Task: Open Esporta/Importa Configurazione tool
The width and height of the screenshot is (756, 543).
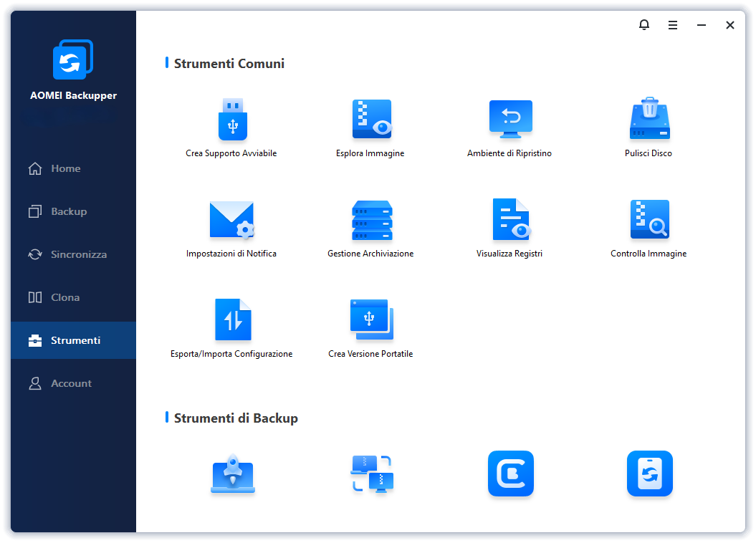Action: [232, 320]
